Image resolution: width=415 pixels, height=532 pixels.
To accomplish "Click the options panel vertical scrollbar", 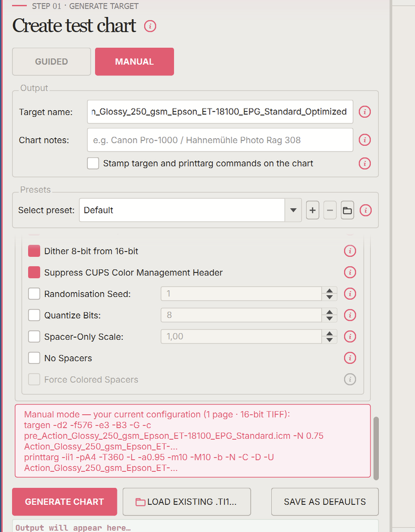I will (x=376, y=448).
